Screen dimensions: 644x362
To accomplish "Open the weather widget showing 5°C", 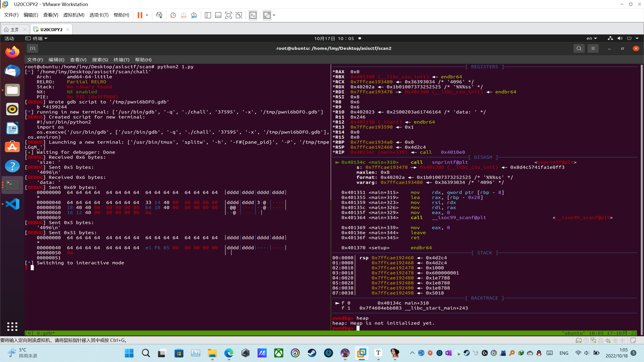I will tap(22, 353).
